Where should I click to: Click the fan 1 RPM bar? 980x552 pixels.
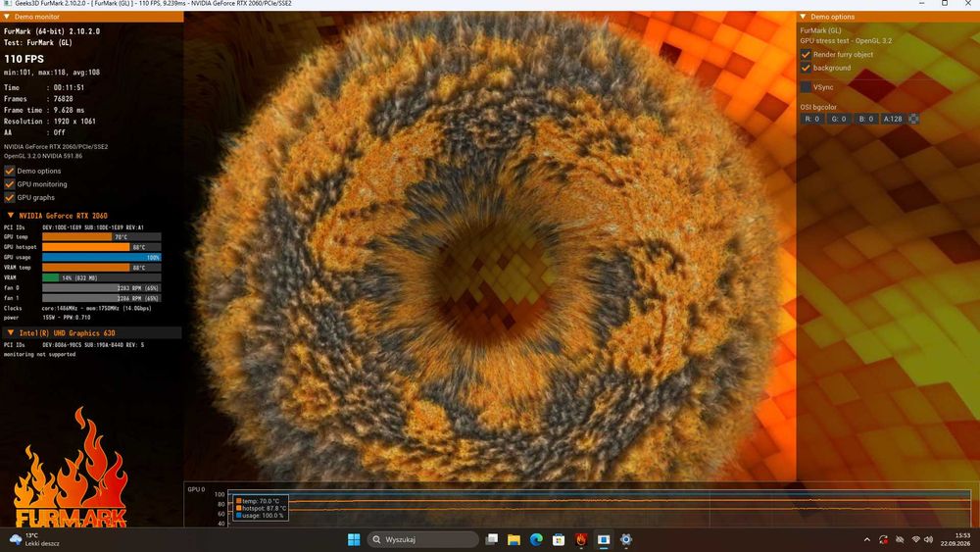pos(101,298)
